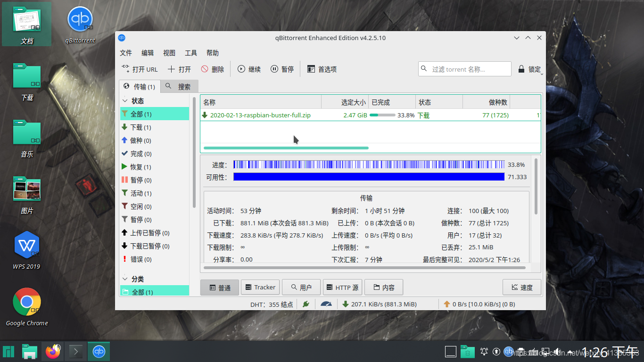Screen dimensions: 644x362
Task: Launch Firefox from the taskbar
Action: tap(53, 351)
